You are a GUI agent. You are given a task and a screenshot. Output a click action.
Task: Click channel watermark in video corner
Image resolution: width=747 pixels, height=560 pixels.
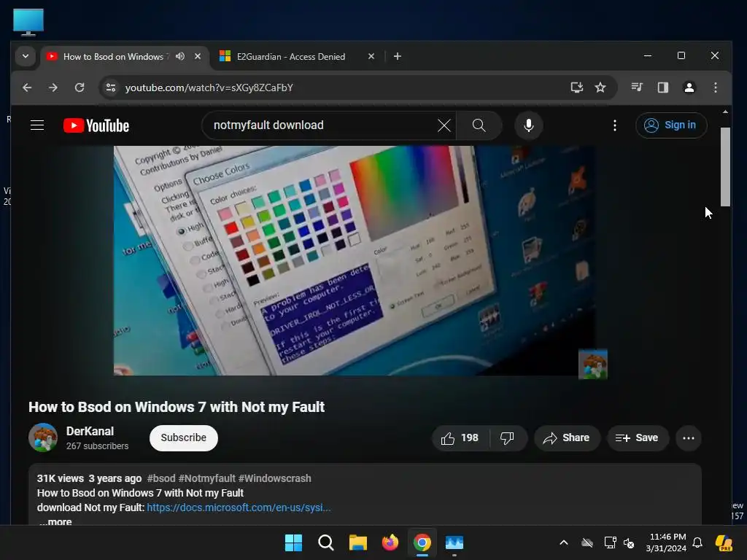point(592,365)
